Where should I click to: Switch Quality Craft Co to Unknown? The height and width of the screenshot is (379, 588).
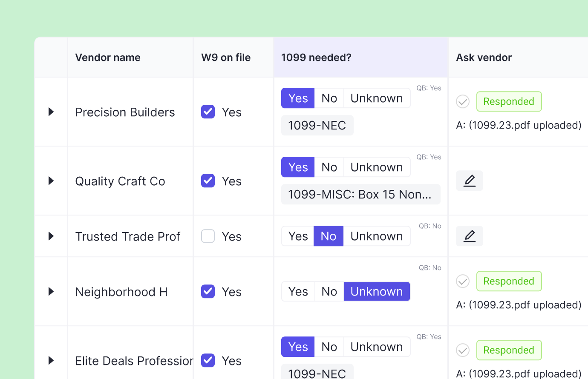377,167
